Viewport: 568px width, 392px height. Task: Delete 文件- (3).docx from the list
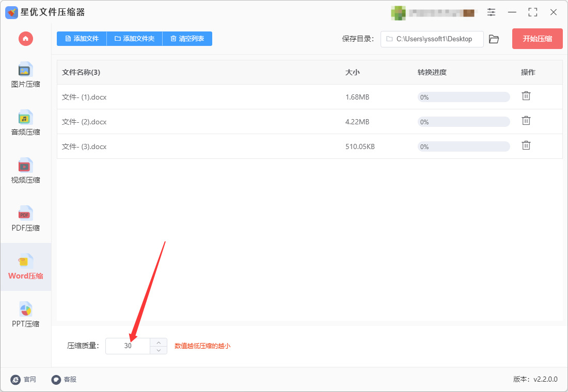click(x=526, y=145)
